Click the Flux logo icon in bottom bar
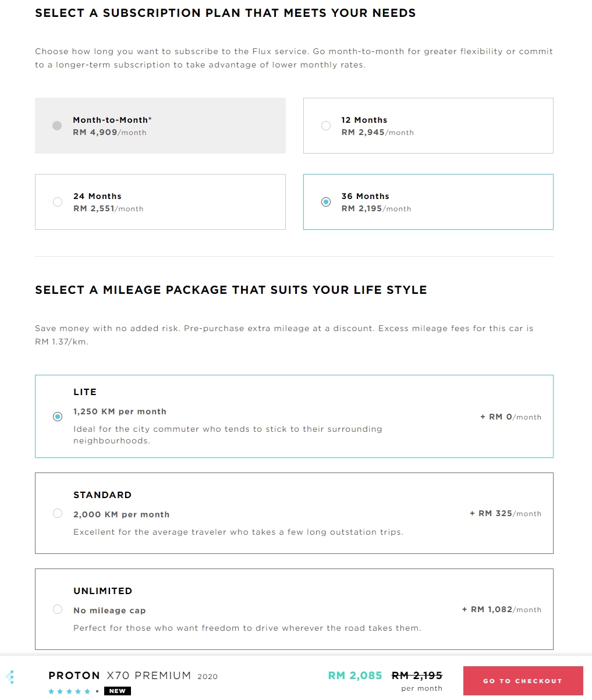 (x=10, y=677)
